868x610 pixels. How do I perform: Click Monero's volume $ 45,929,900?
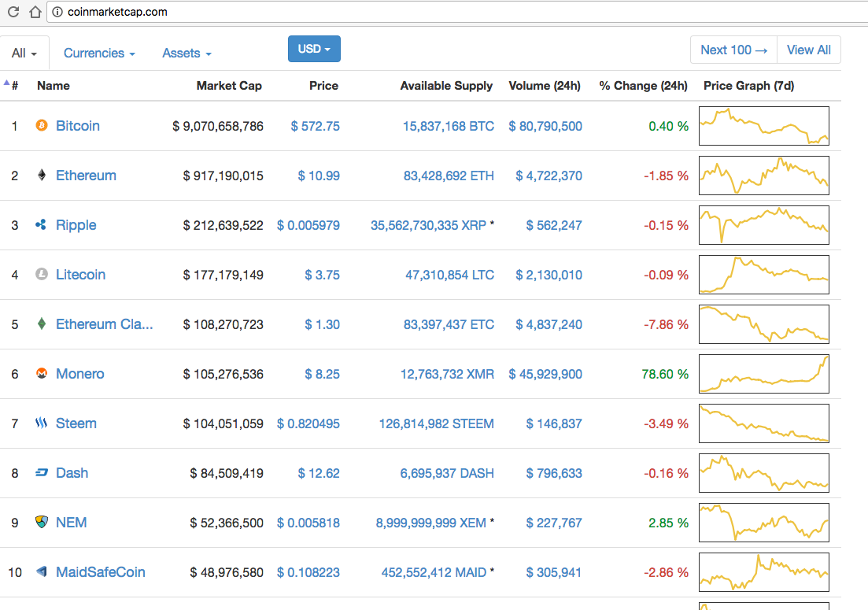pyautogui.click(x=545, y=374)
